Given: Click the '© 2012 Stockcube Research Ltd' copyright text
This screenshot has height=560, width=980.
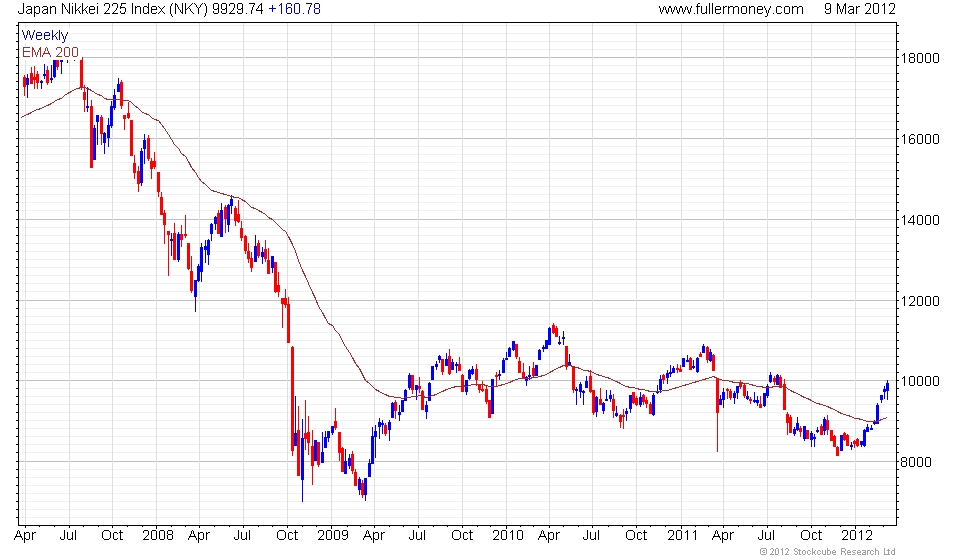Looking at the screenshot, I should [828, 552].
